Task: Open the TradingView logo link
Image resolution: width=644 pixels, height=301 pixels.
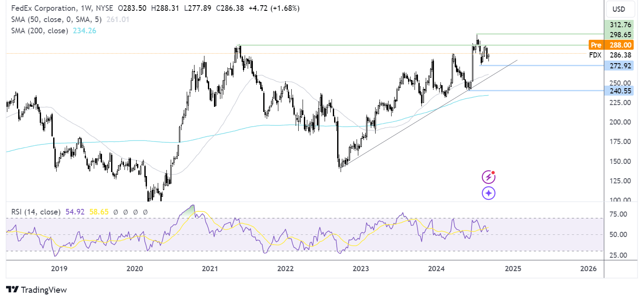Action: [37, 290]
